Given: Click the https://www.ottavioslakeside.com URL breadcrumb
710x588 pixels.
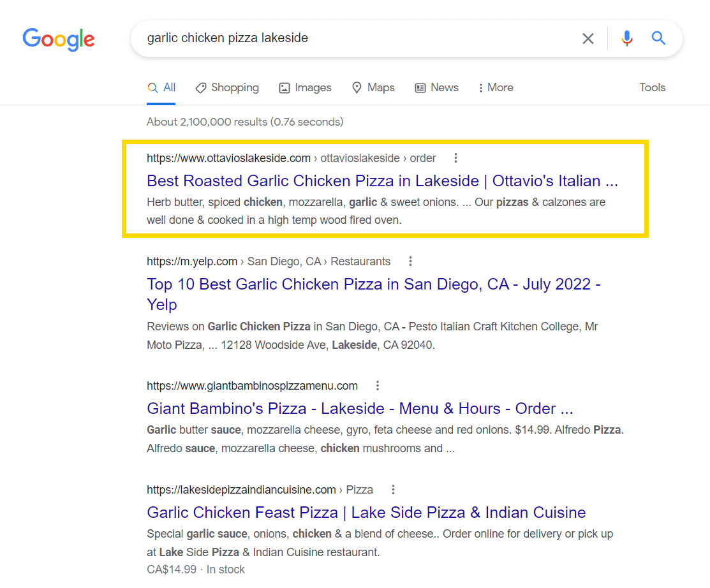Looking at the screenshot, I should tap(291, 158).
